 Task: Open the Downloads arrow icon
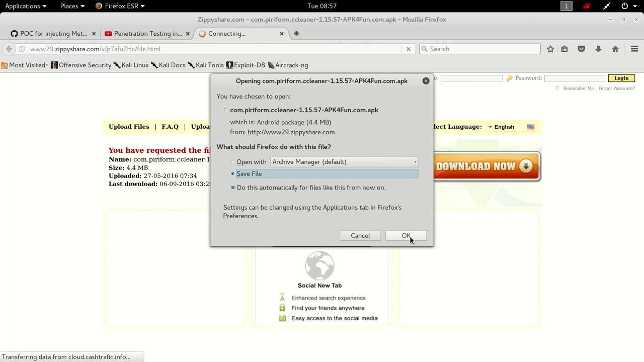coord(598,49)
